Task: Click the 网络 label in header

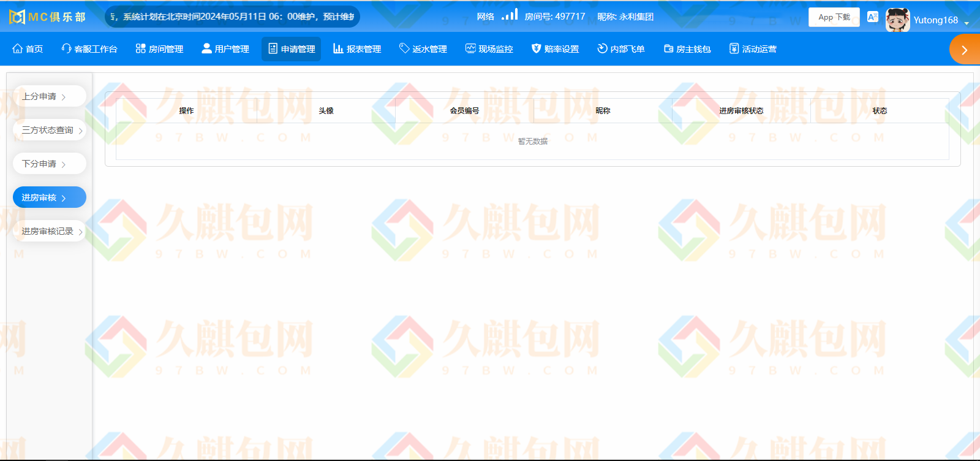Action: 486,17
